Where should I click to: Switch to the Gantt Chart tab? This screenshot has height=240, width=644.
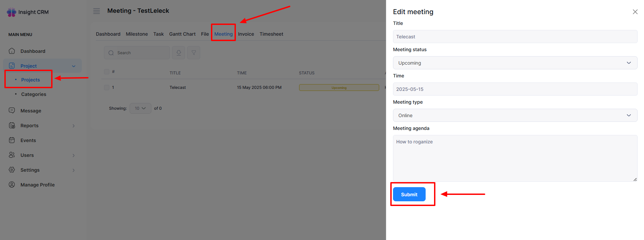(182, 34)
